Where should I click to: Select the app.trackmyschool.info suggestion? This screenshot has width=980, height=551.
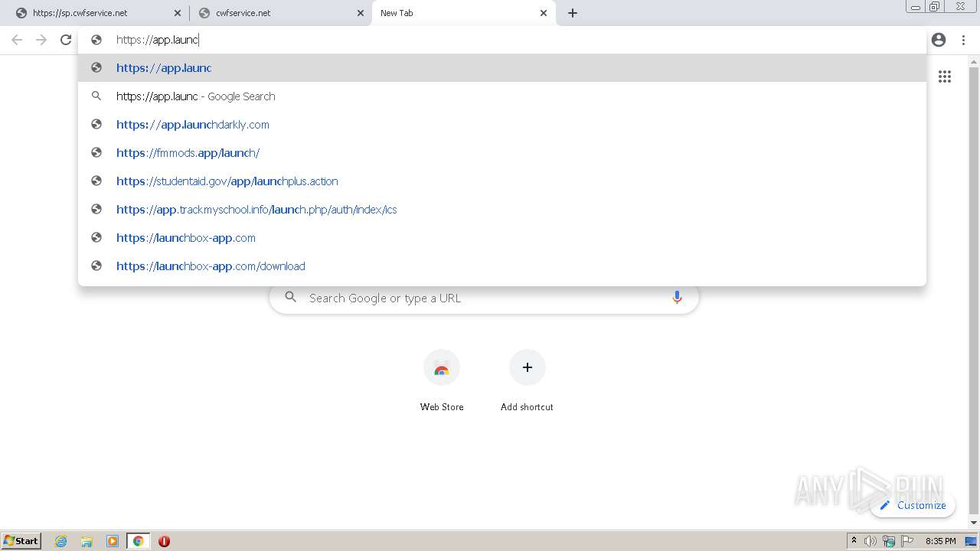point(502,210)
